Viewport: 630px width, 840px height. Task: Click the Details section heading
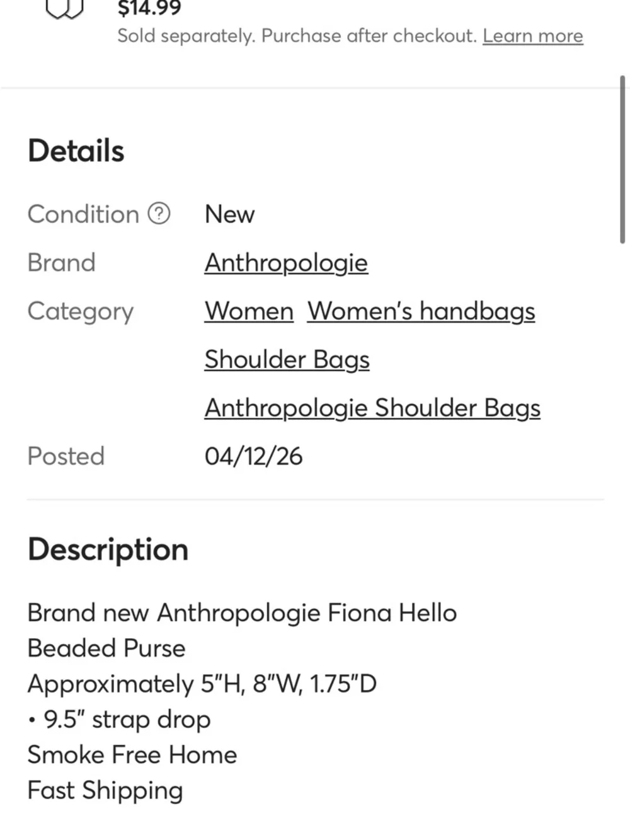(75, 150)
